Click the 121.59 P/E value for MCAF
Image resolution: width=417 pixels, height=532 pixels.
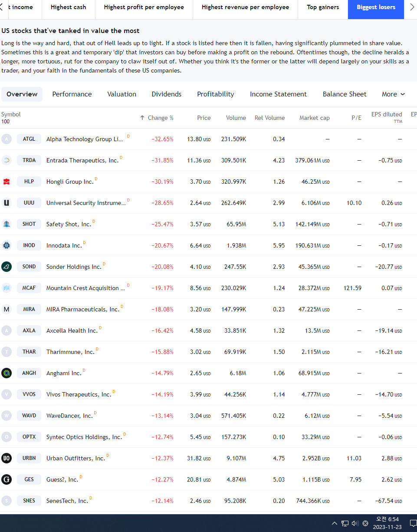(353, 288)
